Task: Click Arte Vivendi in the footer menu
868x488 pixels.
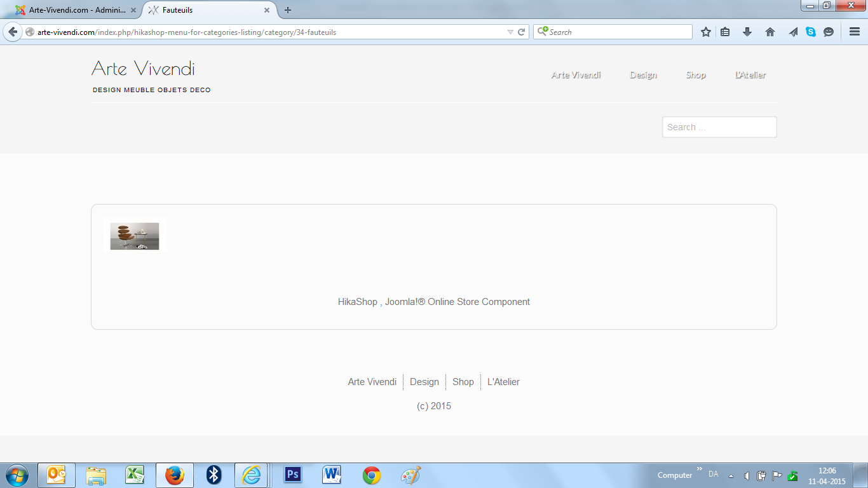Action: [372, 382]
